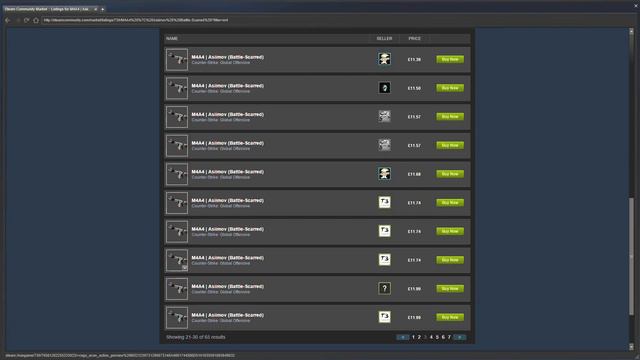
Task: Click the next page arrow button
Action: [x=460, y=337]
